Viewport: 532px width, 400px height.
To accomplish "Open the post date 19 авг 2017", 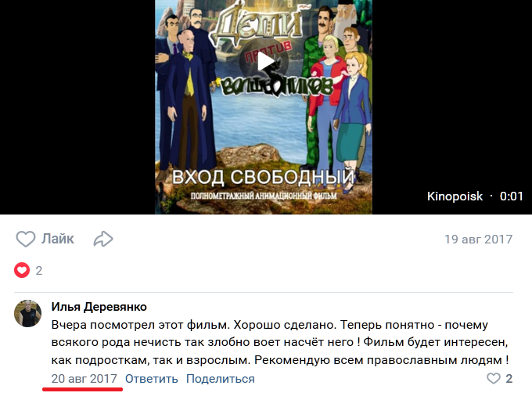I will (478, 240).
